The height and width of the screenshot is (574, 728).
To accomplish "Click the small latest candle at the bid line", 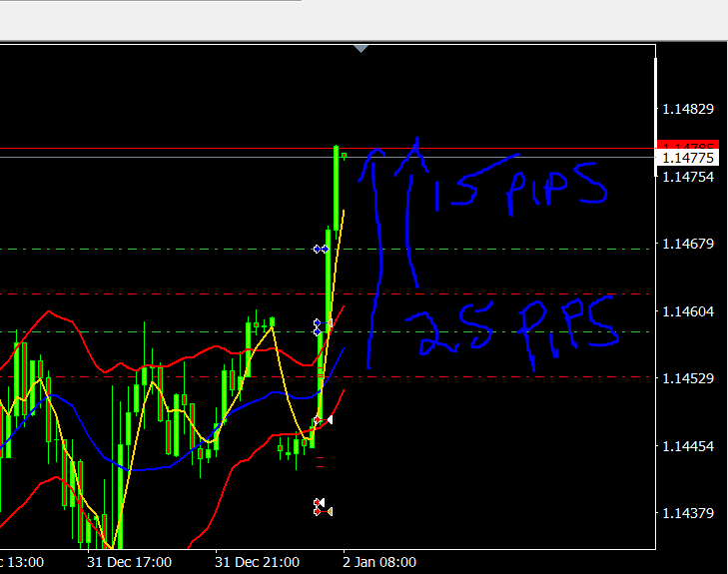I will point(345,156).
